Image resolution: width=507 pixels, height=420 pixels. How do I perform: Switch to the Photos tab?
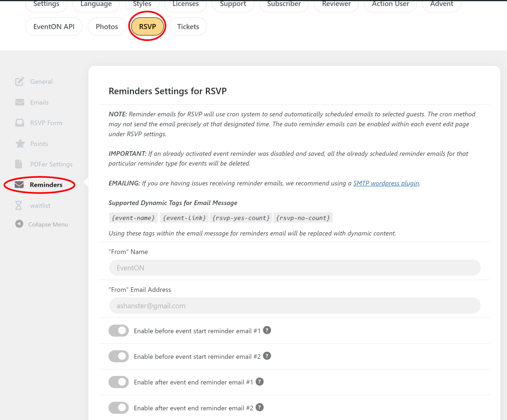[106, 26]
